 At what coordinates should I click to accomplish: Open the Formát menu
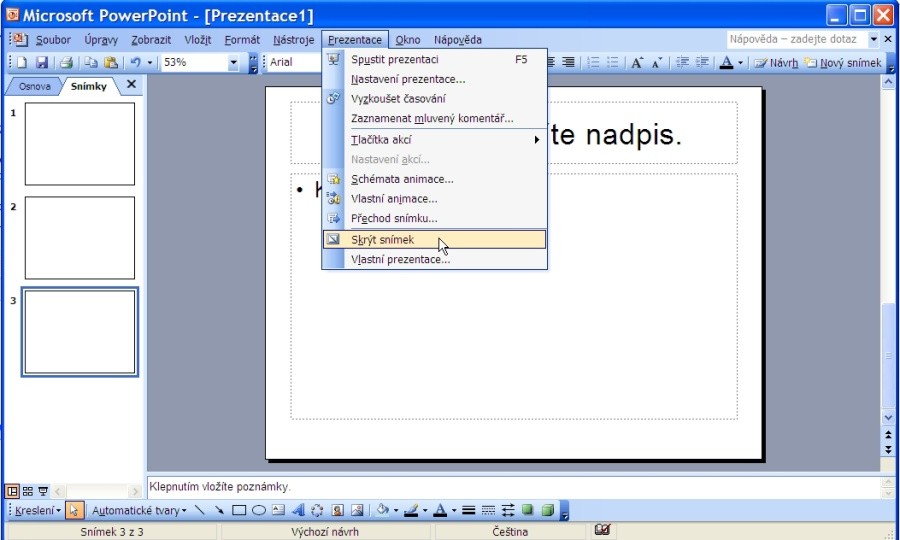click(x=242, y=40)
